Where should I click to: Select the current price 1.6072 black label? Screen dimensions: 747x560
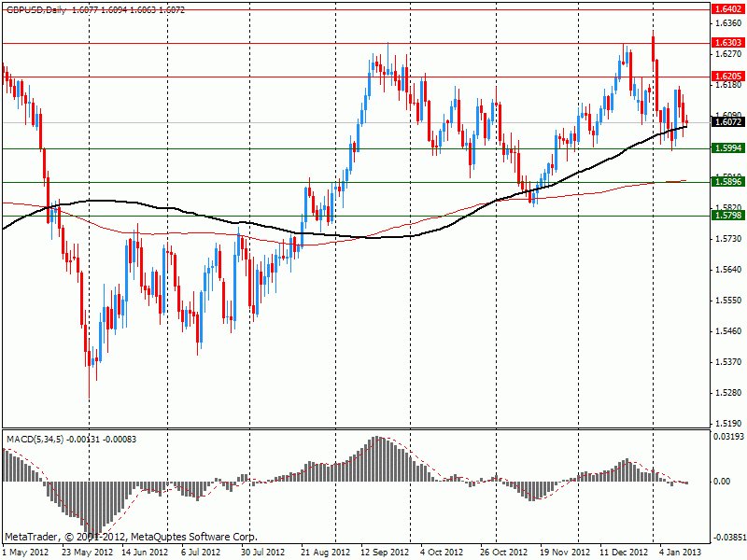727,121
